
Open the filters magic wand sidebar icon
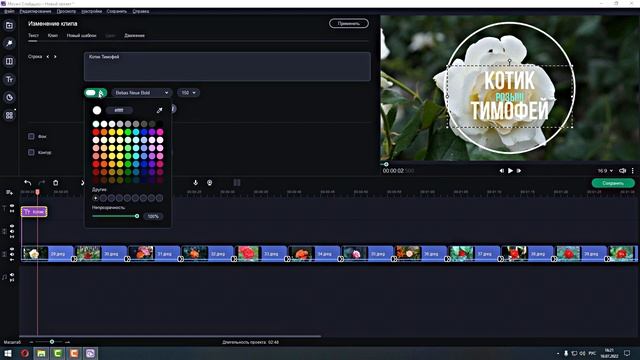pyautogui.click(x=9, y=43)
